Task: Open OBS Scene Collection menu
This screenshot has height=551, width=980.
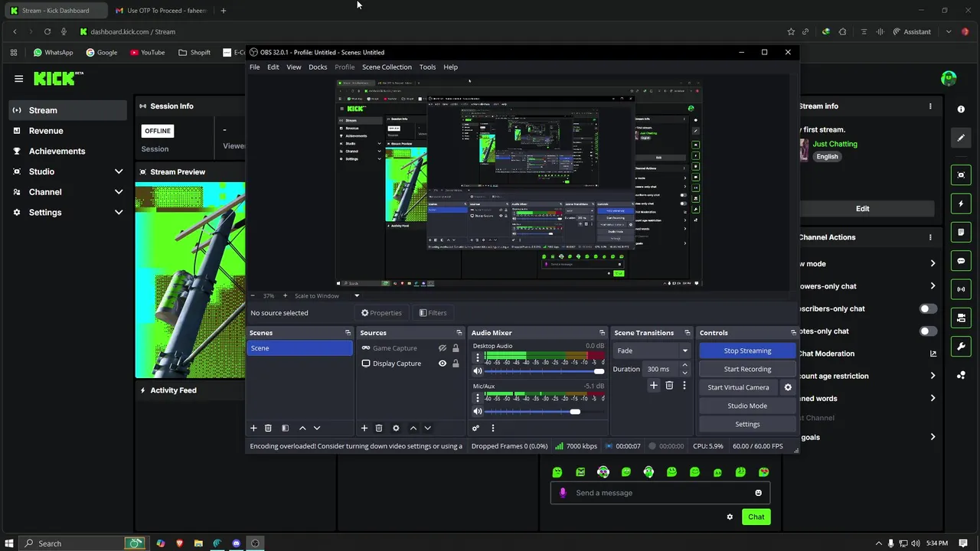Action: pos(387,67)
